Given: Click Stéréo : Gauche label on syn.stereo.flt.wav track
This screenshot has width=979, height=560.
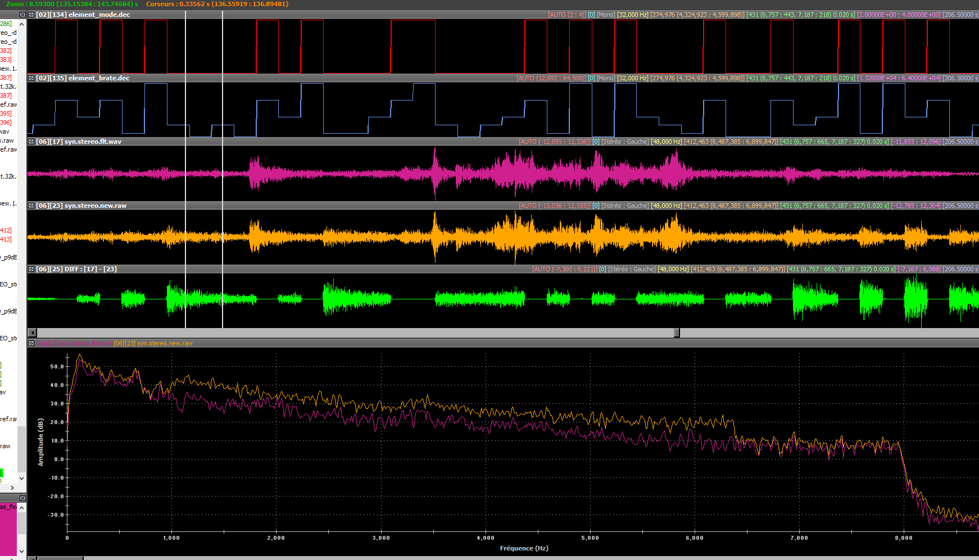Looking at the screenshot, I should tap(624, 142).
